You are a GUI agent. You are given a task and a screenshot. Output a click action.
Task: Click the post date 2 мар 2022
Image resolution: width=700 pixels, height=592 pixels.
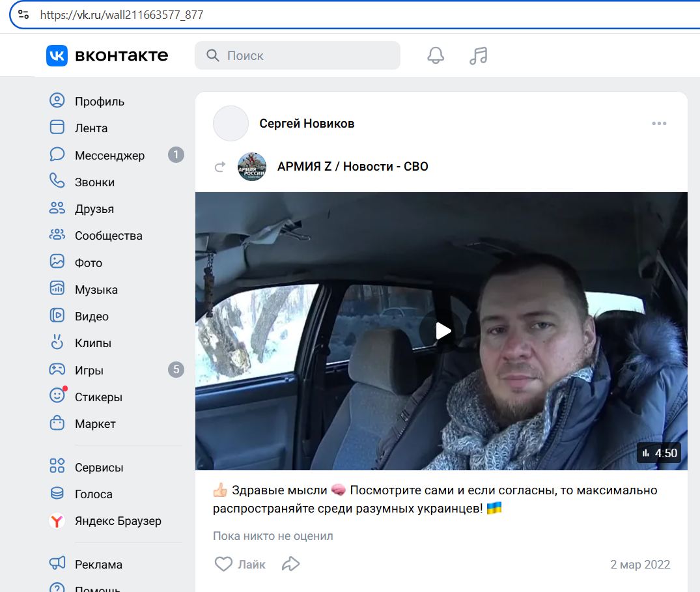pyautogui.click(x=640, y=564)
